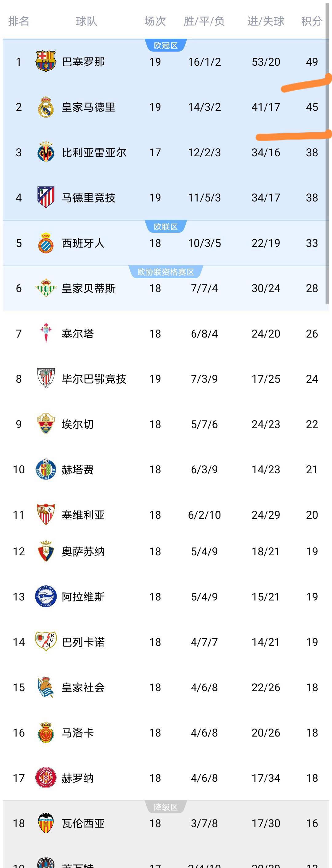
Task: Tap the 欧冠区 zone label
Action: tap(166, 45)
